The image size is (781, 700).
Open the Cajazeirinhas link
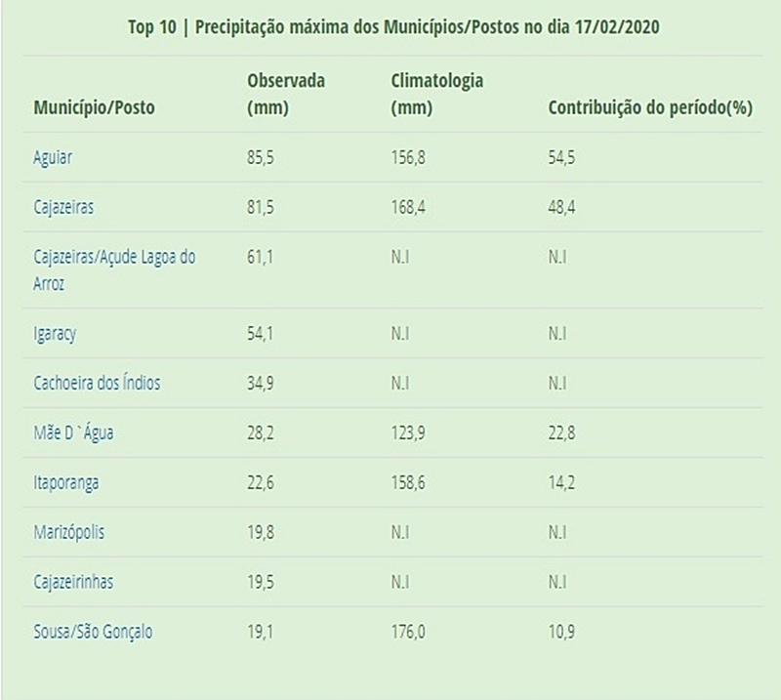click(x=74, y=583)
